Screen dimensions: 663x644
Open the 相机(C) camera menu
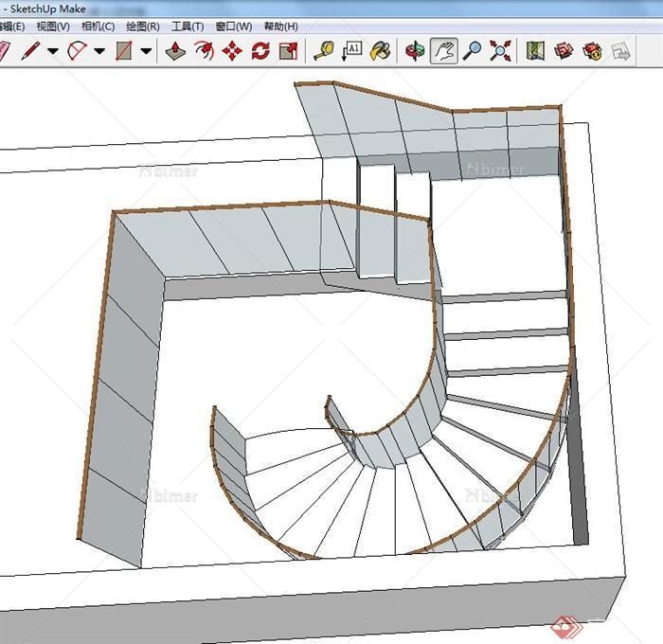point(99,27)
